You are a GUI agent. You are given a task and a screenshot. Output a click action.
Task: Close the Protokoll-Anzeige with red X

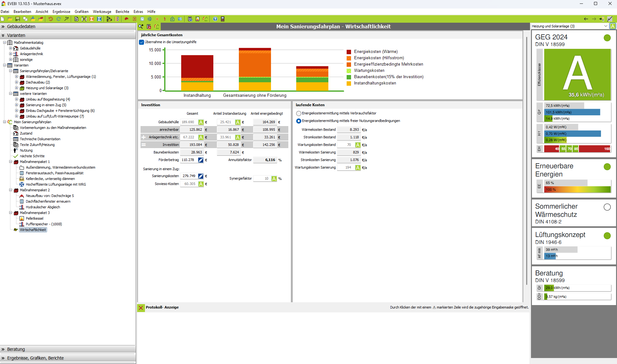click(141, 308)
